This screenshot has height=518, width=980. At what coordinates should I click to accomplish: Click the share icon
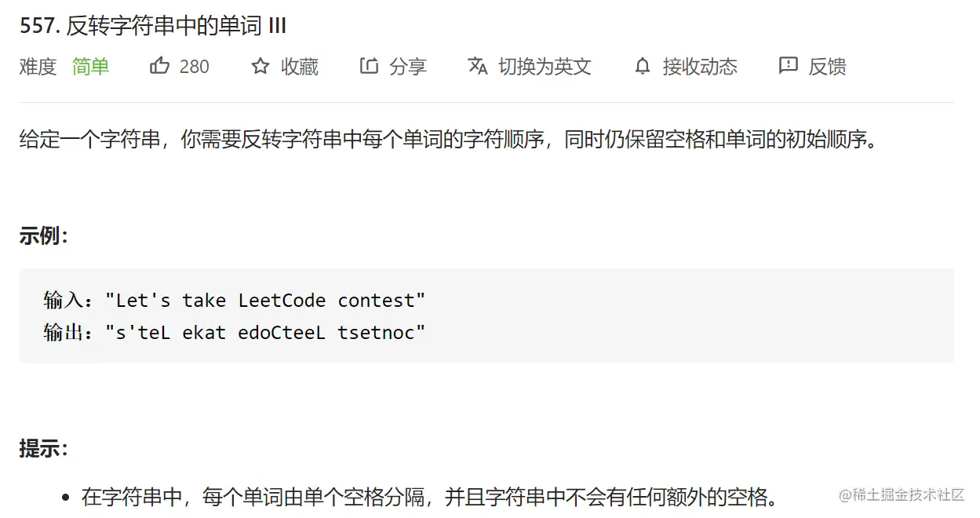point(369,66)
